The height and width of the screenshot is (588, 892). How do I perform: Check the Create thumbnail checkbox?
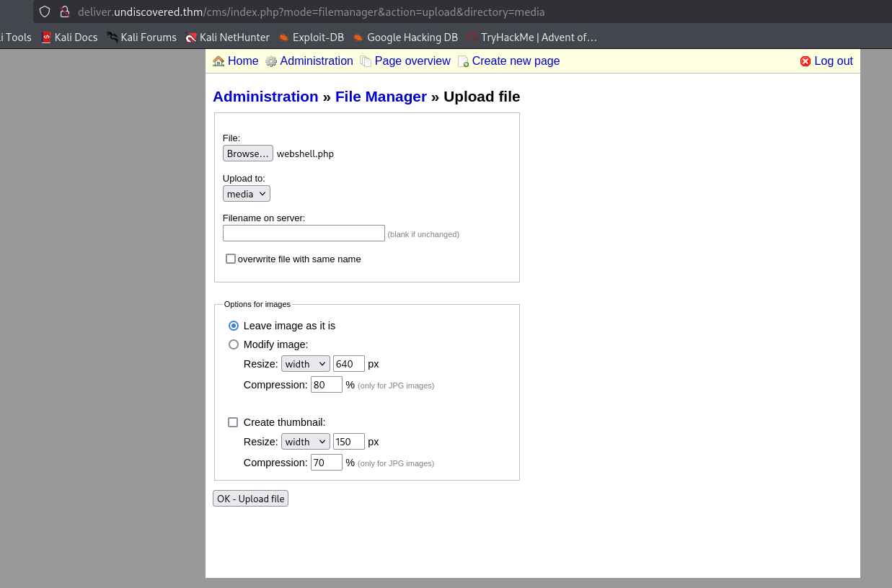[x=233, y=422]
